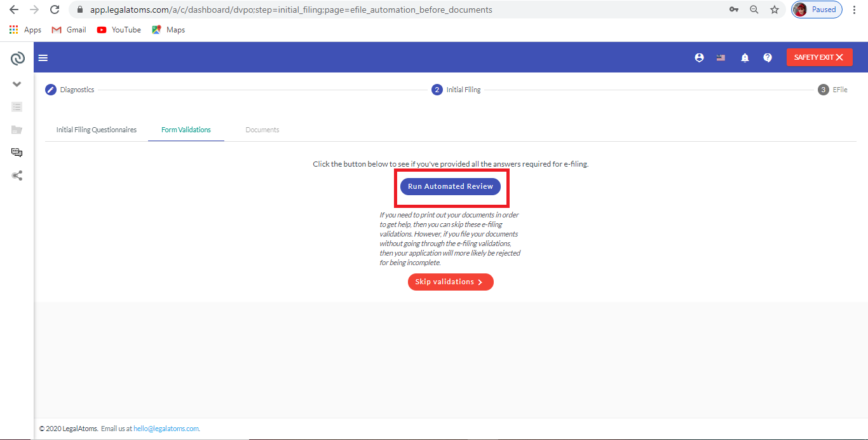
Task: Reload the page
Action: coord(55,10)
